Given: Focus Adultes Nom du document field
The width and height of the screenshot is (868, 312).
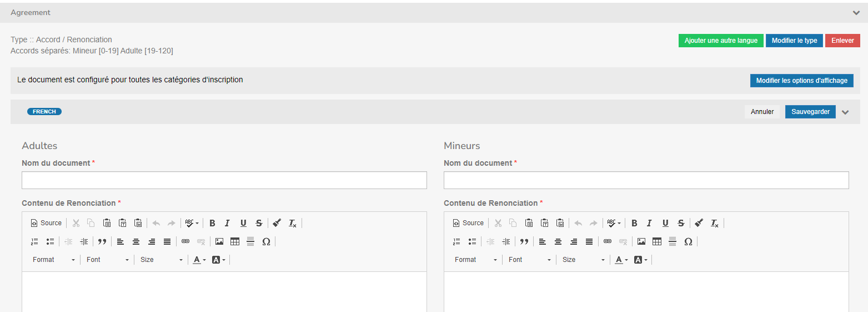Looking at the screenshot, I should coord(224,180).
